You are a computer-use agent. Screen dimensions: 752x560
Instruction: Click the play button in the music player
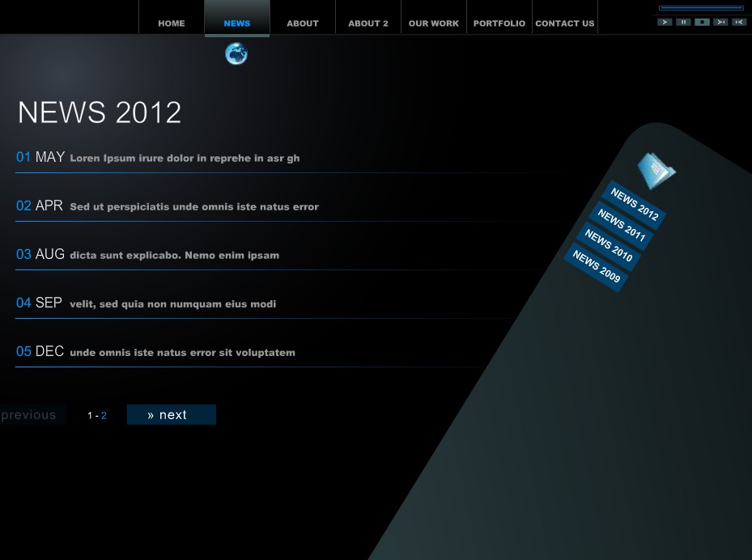(665, 22)
